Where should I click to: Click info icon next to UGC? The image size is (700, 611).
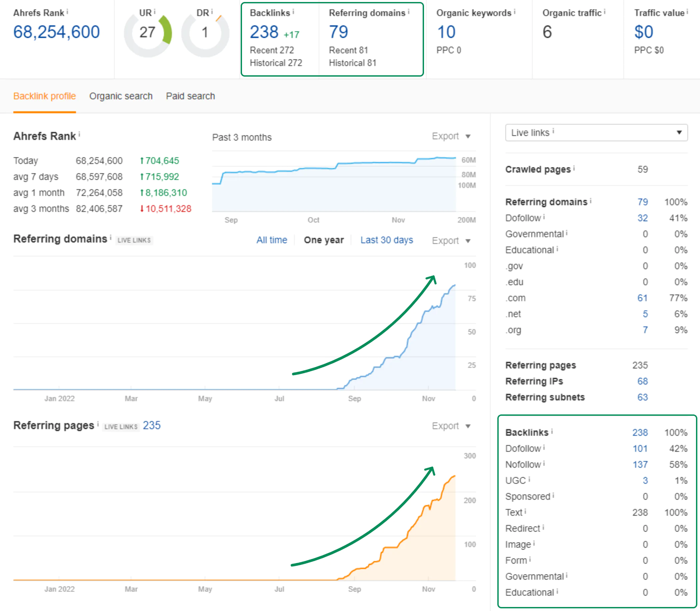pyautogui.click(x=529, y=479)
